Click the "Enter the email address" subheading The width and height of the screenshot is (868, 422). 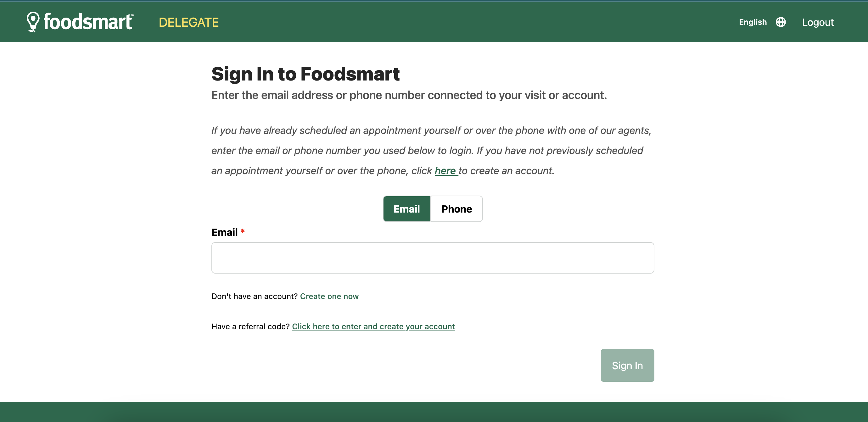click(409, 95)
